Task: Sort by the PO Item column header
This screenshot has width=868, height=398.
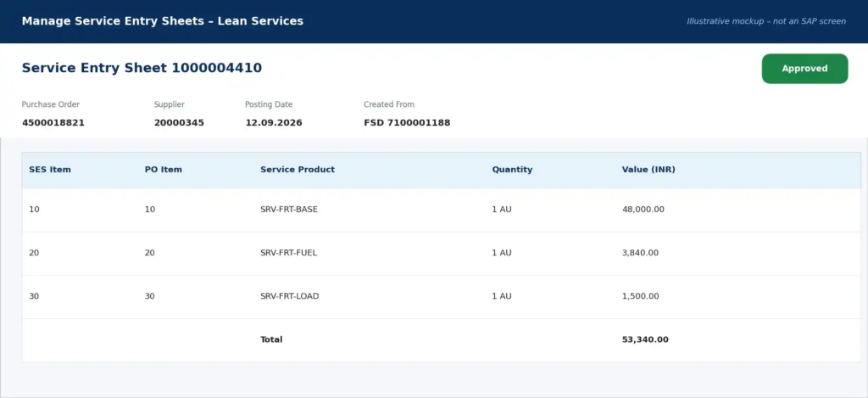Action: tap(164, 170)
